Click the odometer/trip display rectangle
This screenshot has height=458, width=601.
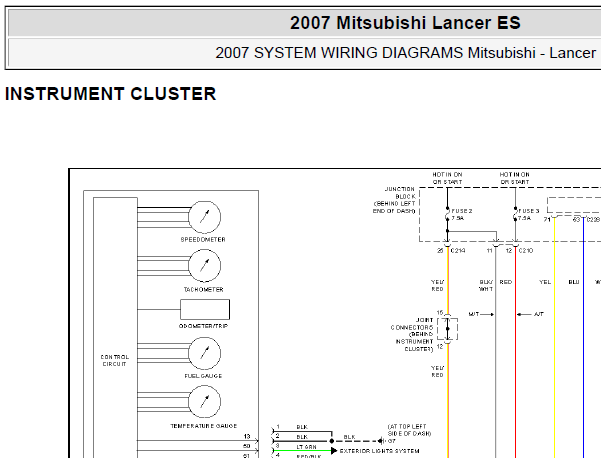[x=205, y=309]
